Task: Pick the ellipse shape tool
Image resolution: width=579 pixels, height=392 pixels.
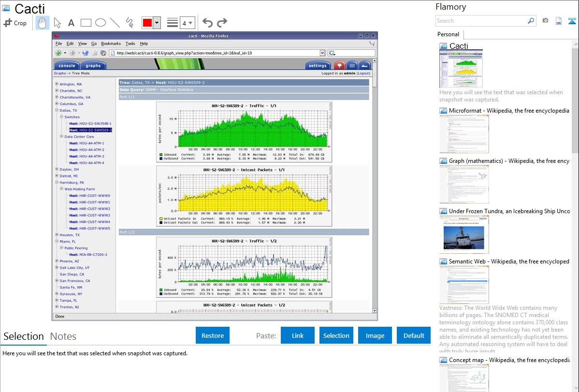Action: (101, 23)
